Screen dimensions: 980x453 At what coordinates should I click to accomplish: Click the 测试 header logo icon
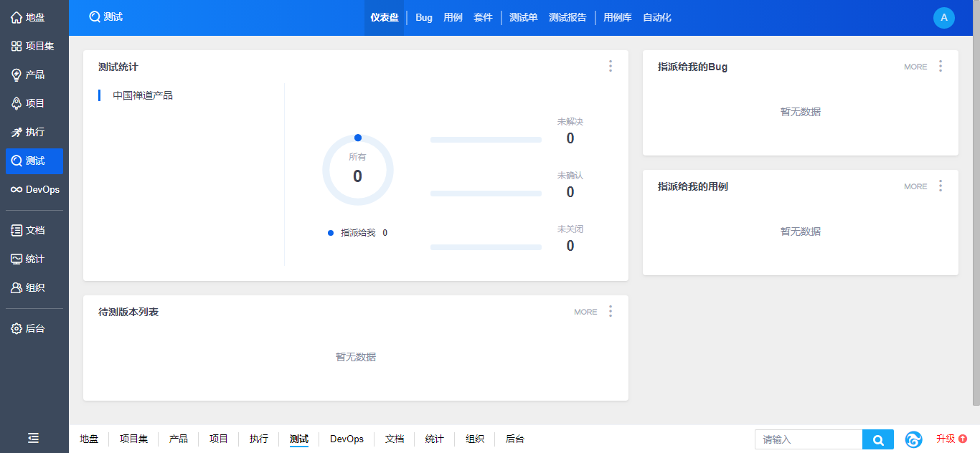(95, 17)
